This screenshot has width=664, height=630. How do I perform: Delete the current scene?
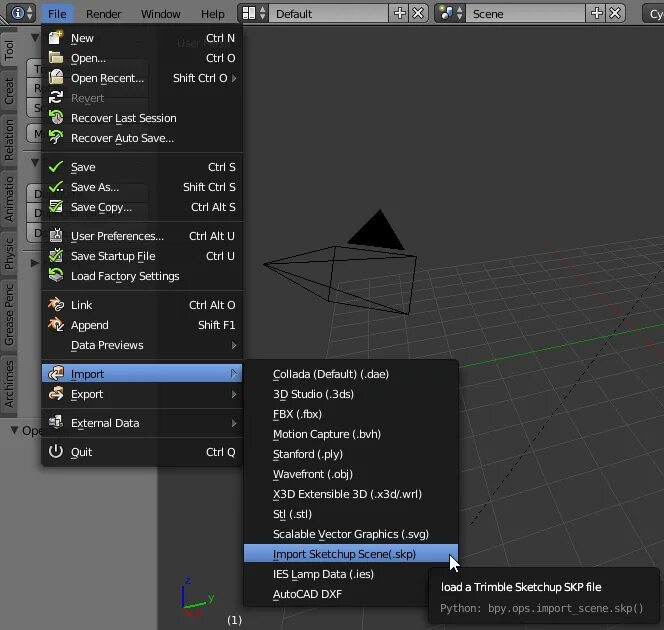pos(615,14)
